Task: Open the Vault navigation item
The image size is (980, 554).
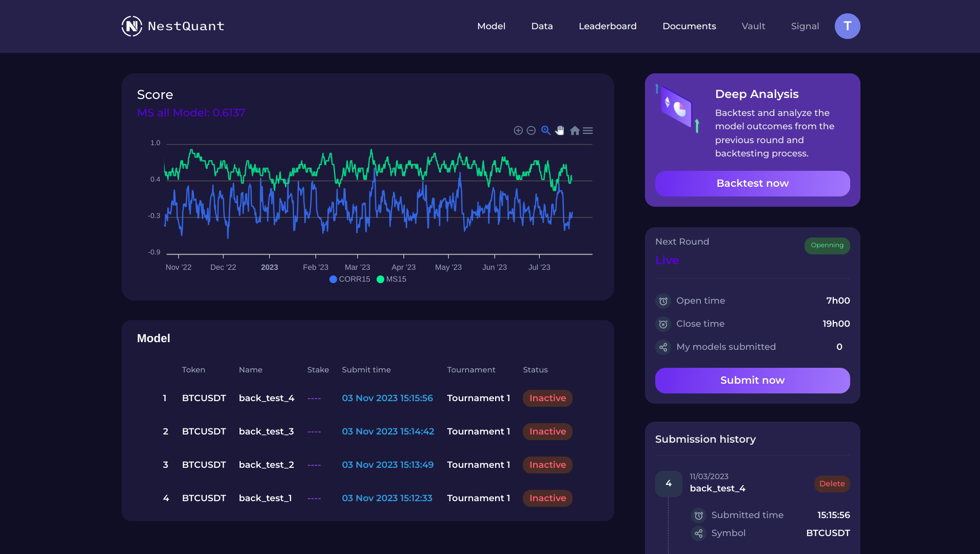Action: pos(753,26)
